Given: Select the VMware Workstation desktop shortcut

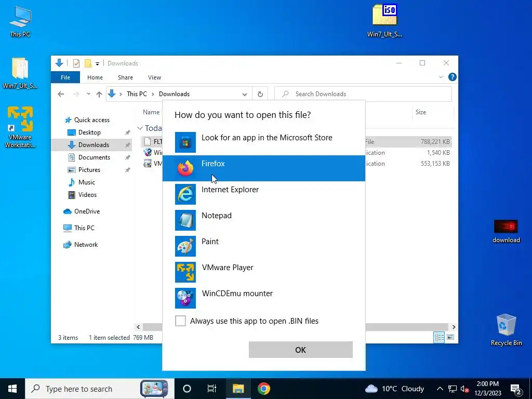Looking at the screenshot, I should pyautogui.click(x=20, y=127).
